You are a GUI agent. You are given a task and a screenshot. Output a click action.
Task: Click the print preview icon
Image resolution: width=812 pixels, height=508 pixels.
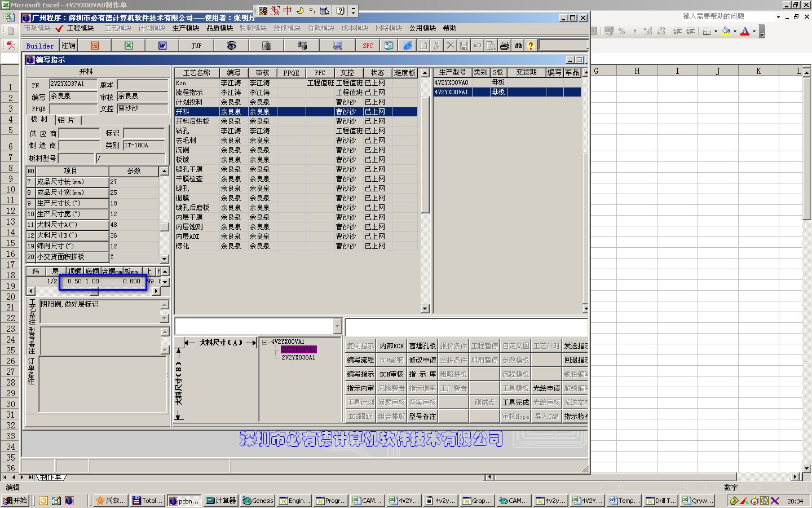click(x=491, y=46)
